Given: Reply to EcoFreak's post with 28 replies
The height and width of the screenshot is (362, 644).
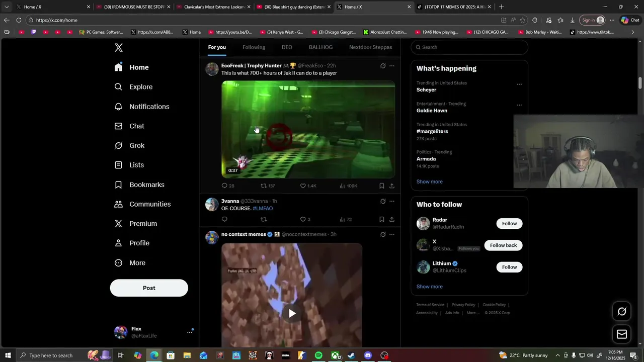Looking at the screenshot, I should pos(228,186).
